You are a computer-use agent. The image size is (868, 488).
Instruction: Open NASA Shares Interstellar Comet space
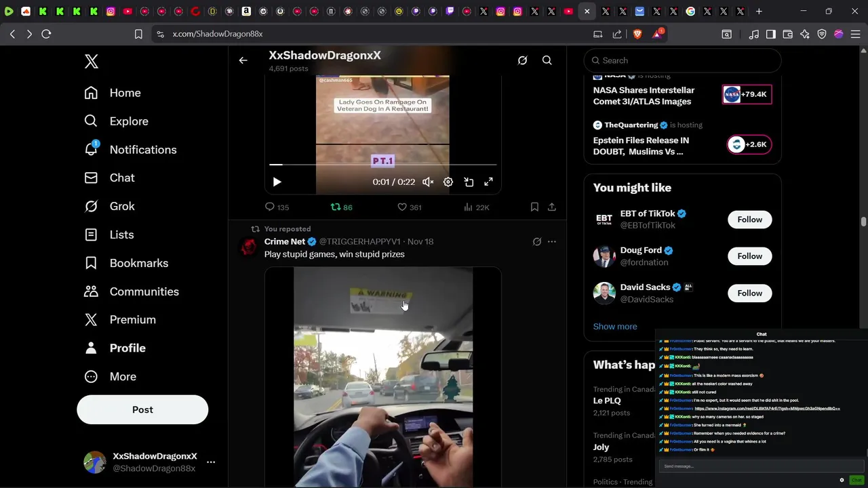click(644, 96)
